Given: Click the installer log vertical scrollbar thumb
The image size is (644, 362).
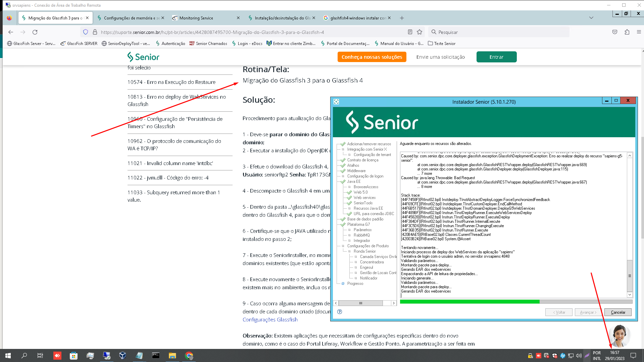Looking at the screenshot, I should click(x=630, y=276).
